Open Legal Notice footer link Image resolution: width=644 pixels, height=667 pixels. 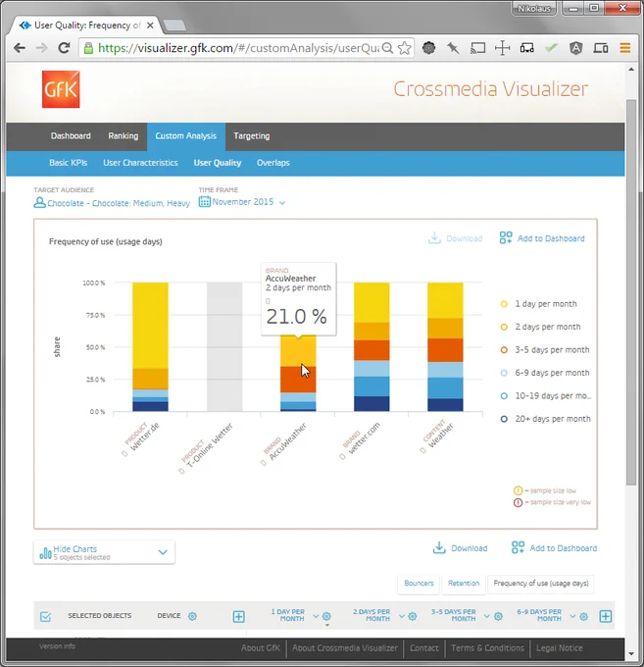(x=559, y=647)
